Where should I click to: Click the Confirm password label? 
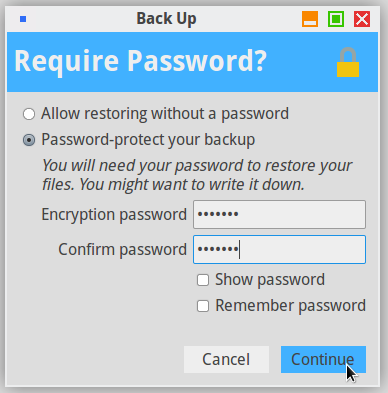[x=122, y=250]
